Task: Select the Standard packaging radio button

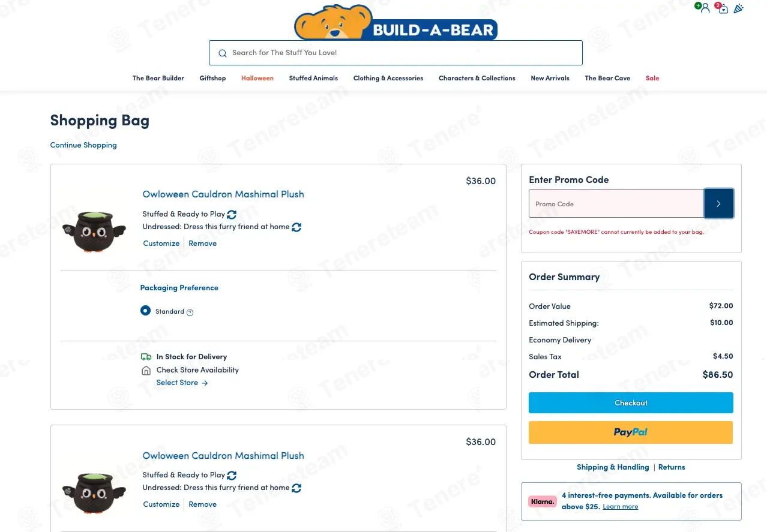Action: (x=145, y=311)
